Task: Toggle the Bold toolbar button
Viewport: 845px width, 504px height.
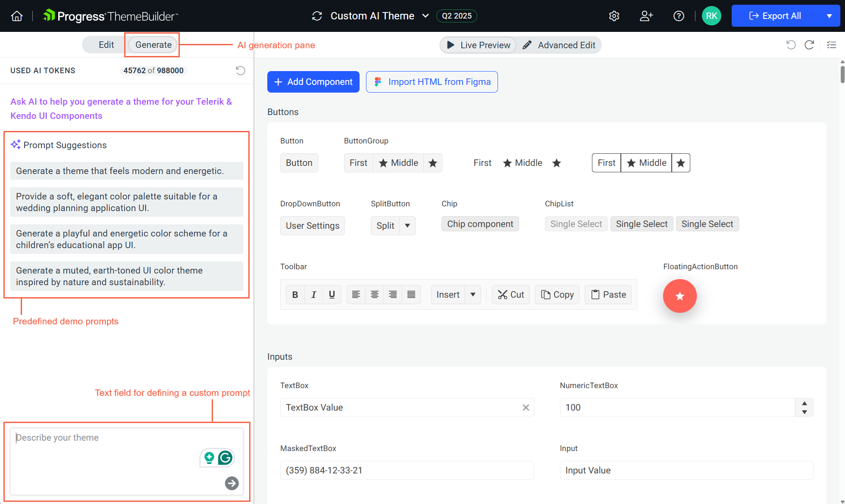Action: coord(295,295)
